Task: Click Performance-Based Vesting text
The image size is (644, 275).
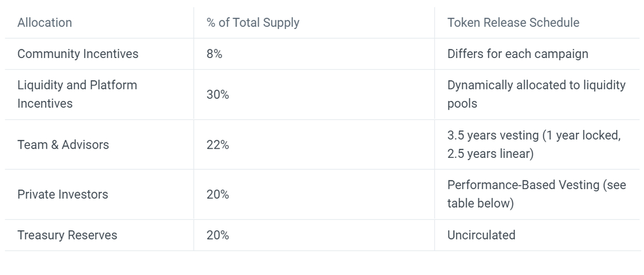Action: click(x=524, y=185)
